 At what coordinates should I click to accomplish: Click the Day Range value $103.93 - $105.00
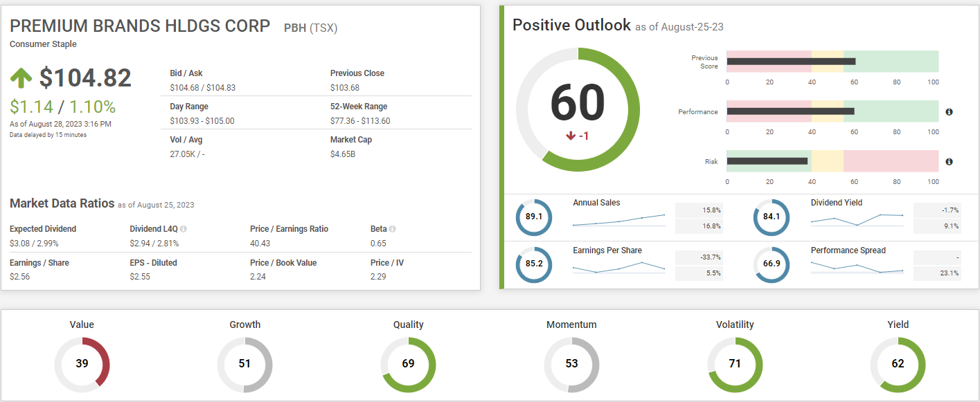[202, 121]
